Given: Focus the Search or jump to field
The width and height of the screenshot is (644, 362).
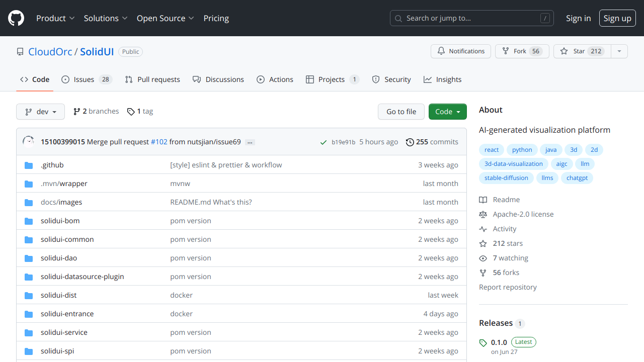Looking at the screenshot, I should coord(472,18).
